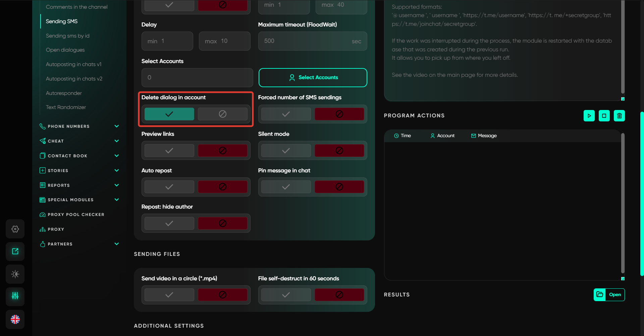This screenshot has height=336, width=644.
Task: Expand the Special Modules section
Action: [116, 200]
